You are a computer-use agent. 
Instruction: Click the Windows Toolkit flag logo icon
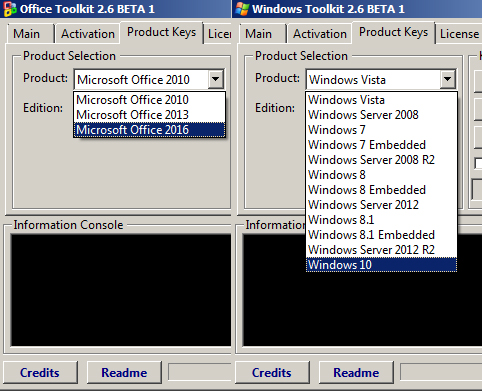coord(242,9)
